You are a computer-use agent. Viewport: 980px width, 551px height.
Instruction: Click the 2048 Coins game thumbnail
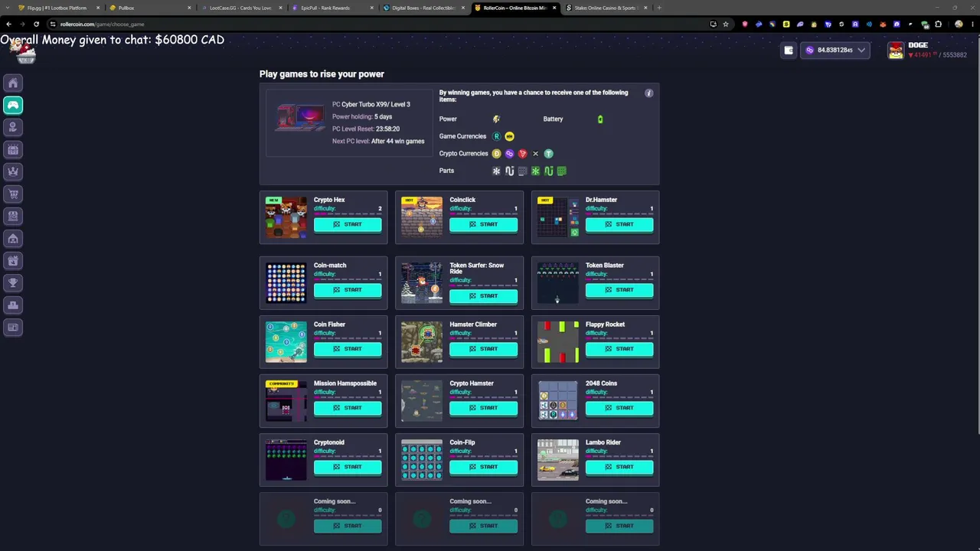[558, 401]
